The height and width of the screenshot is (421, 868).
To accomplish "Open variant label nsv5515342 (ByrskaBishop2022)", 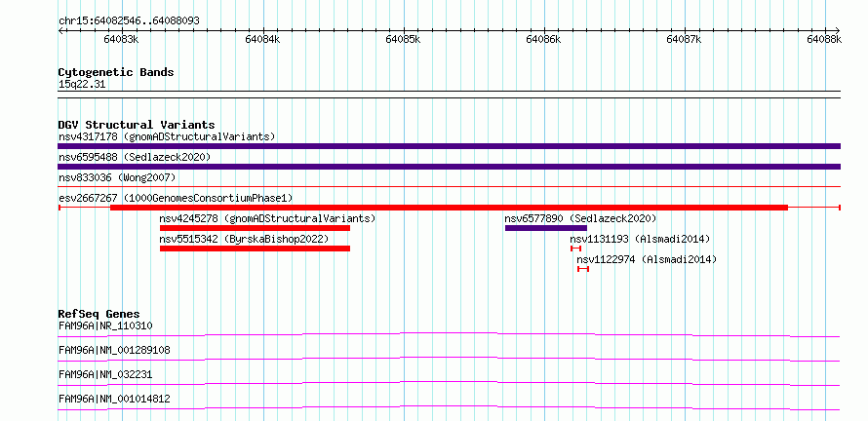I will [244, 239].
